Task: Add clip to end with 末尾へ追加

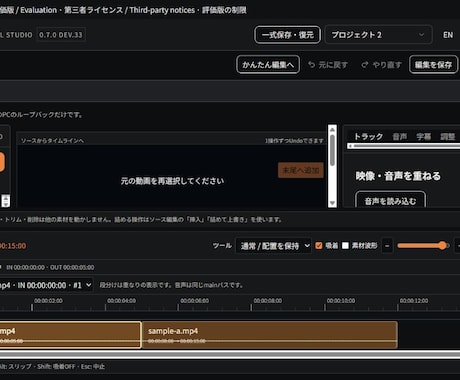Action: click(x=301, y=170)
